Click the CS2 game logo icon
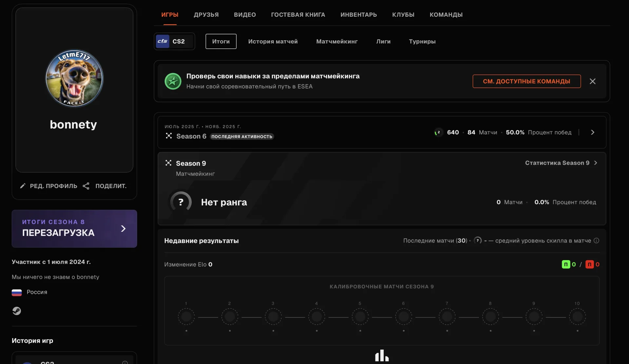The image size is (629, 364). (162, 41)
